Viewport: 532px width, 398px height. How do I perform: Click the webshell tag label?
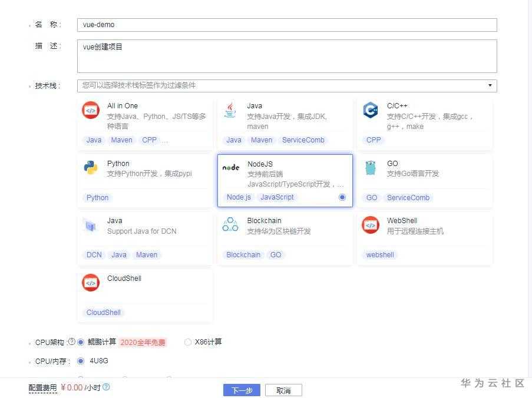click(x=380, y=254)
